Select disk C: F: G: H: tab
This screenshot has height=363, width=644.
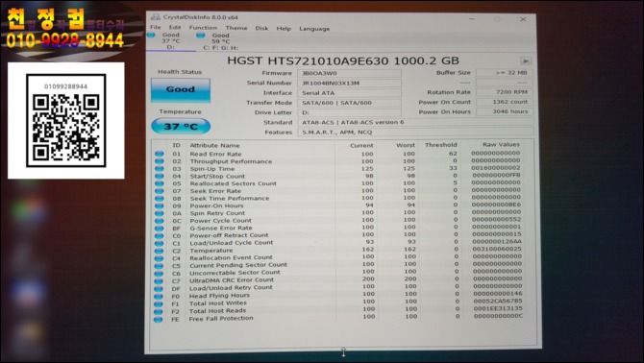(220, 41)
